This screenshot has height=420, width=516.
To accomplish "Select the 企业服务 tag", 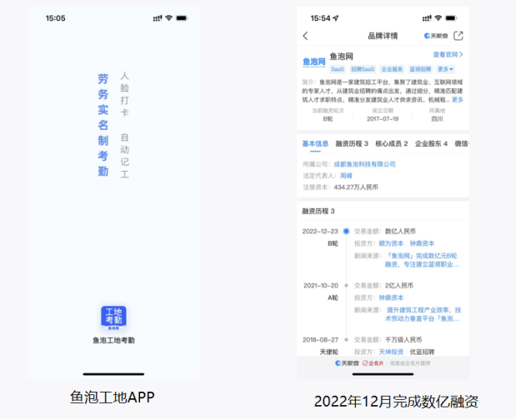I will pos(392,69).
